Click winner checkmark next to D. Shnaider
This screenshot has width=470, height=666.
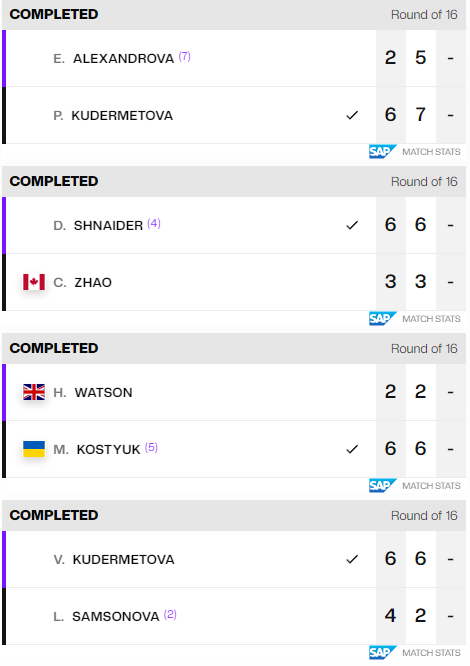coord(352,225)
